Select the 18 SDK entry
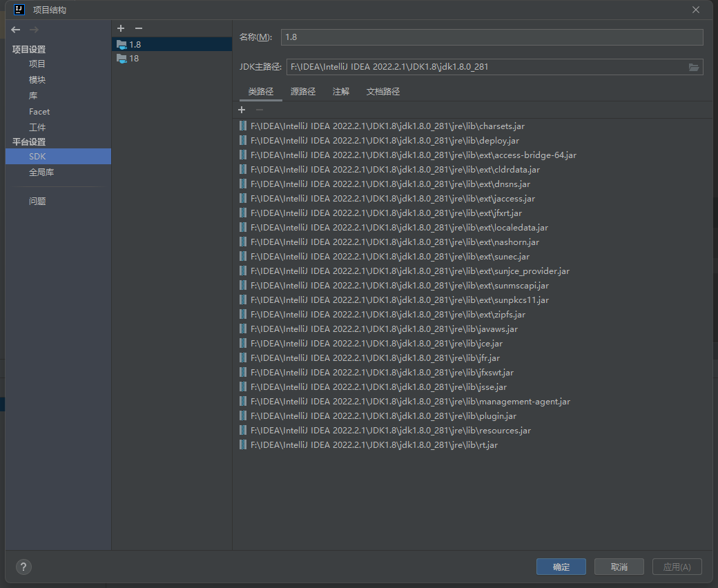The image size is (718, 588). pyautogui.click(x=172, y=59)
